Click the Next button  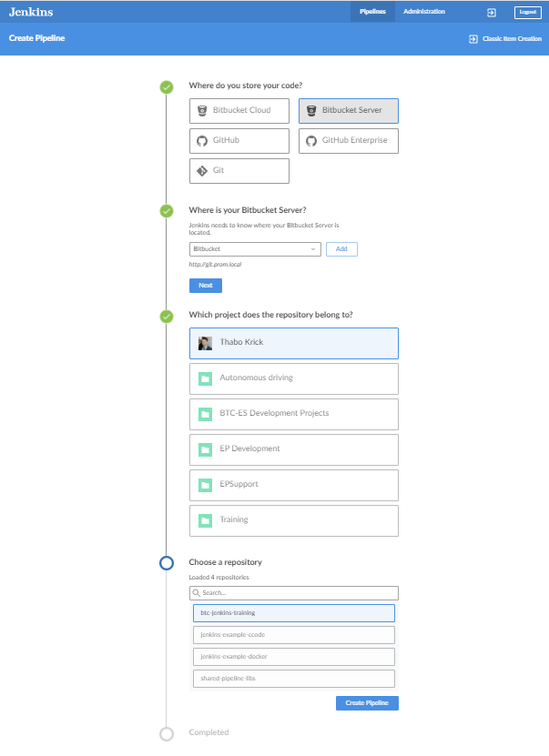pyautogui.click(x=205, y=286)
